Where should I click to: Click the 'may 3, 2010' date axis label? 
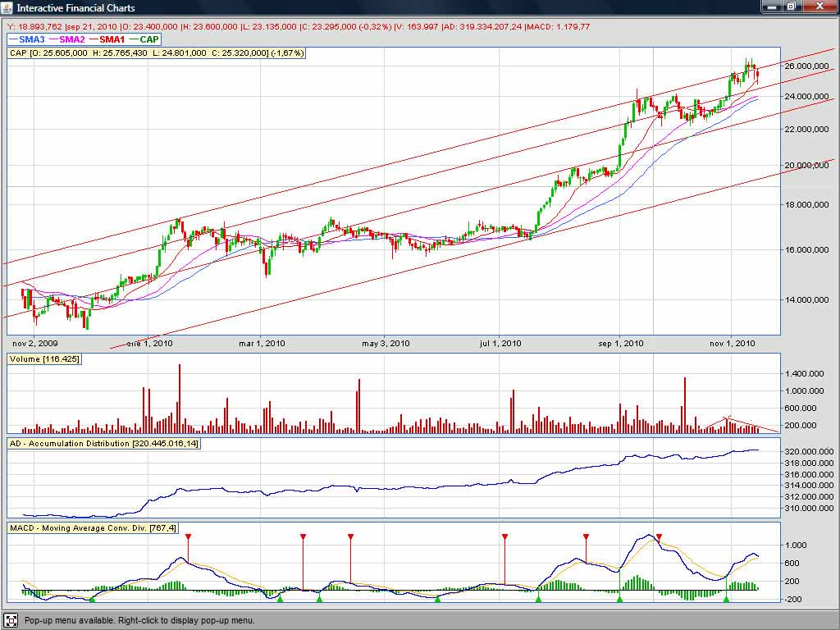click(x=386, y=344)
